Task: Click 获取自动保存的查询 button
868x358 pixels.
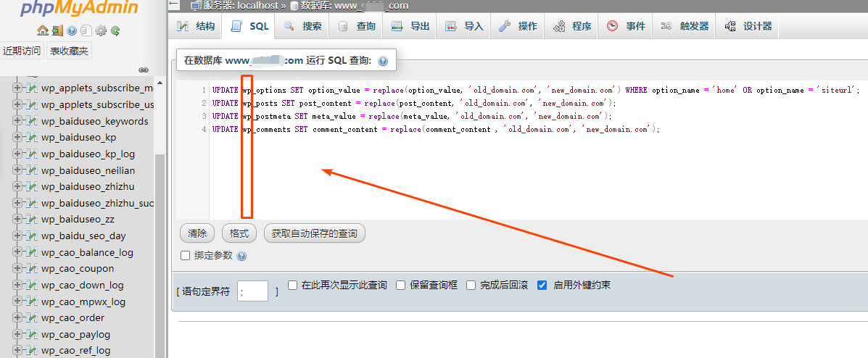Action: click(315, 233)
